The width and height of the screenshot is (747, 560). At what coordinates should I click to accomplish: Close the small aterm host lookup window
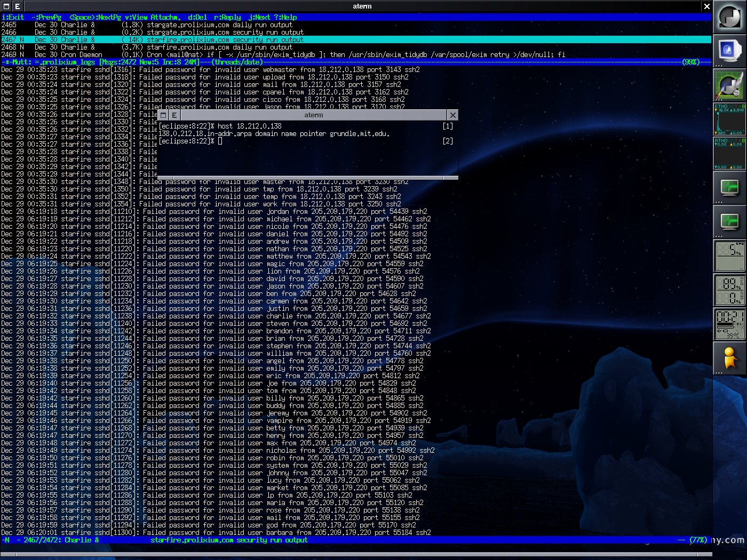click(452, 115)
